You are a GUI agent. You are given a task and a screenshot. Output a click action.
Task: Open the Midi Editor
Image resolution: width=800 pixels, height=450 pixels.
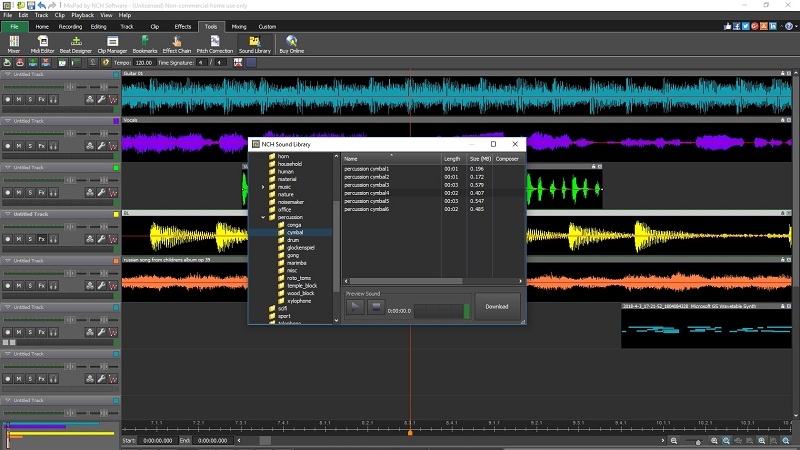42,44
